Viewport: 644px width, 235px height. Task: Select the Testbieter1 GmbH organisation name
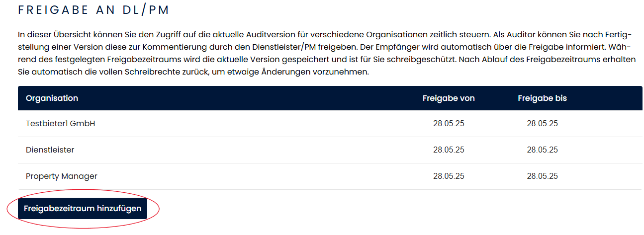60,124
